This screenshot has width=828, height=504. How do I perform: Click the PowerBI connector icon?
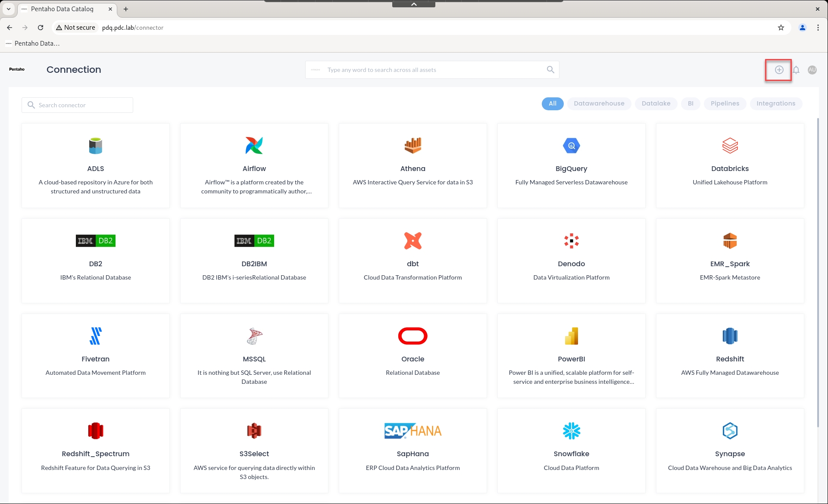[x=571, y=336]
